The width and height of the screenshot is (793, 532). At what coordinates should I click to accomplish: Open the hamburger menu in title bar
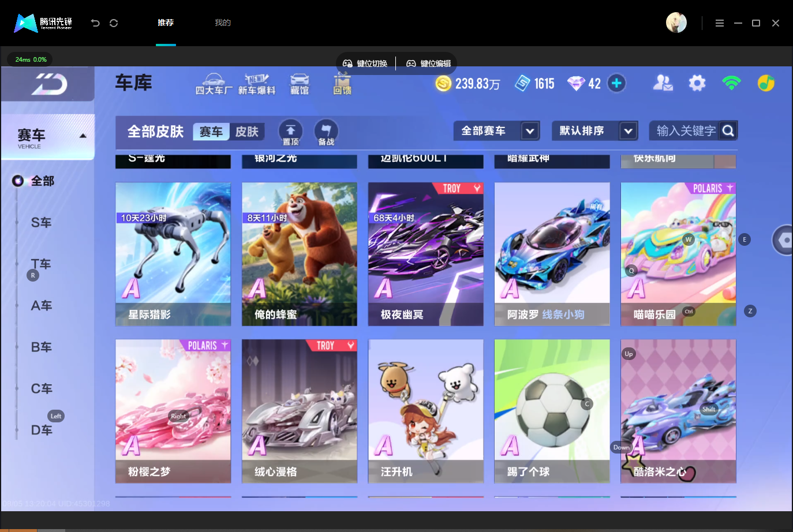click(720, 23)
